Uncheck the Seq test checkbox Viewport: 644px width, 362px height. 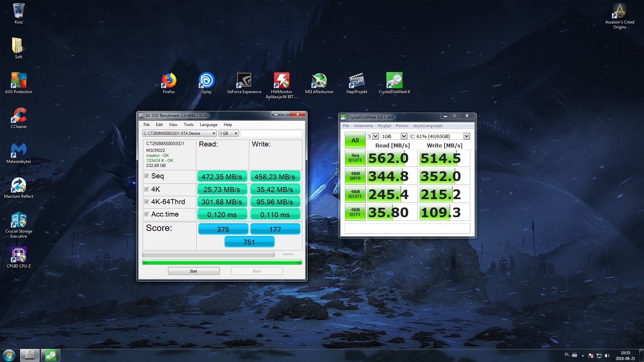[146, 176]
